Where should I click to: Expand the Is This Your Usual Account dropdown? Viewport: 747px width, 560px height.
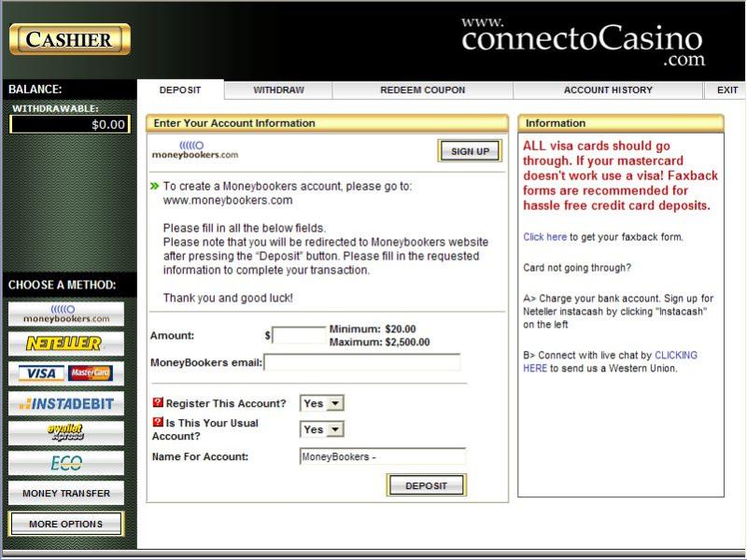322,429
